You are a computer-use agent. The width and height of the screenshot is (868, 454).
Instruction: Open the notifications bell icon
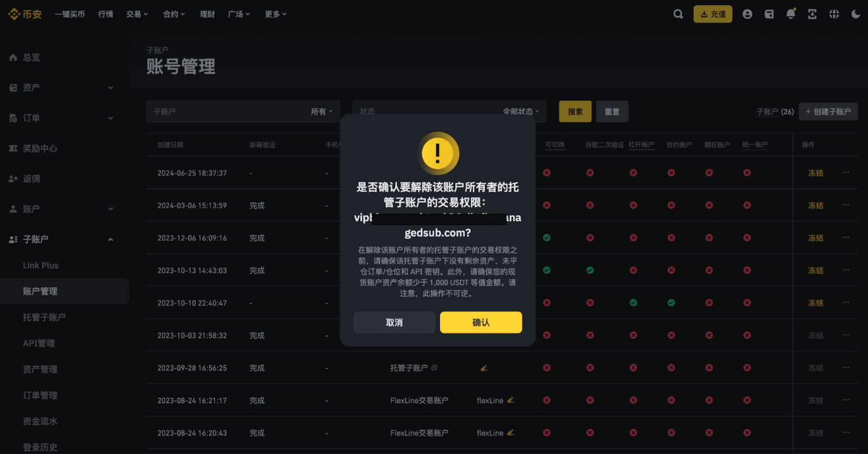[790, 14]
